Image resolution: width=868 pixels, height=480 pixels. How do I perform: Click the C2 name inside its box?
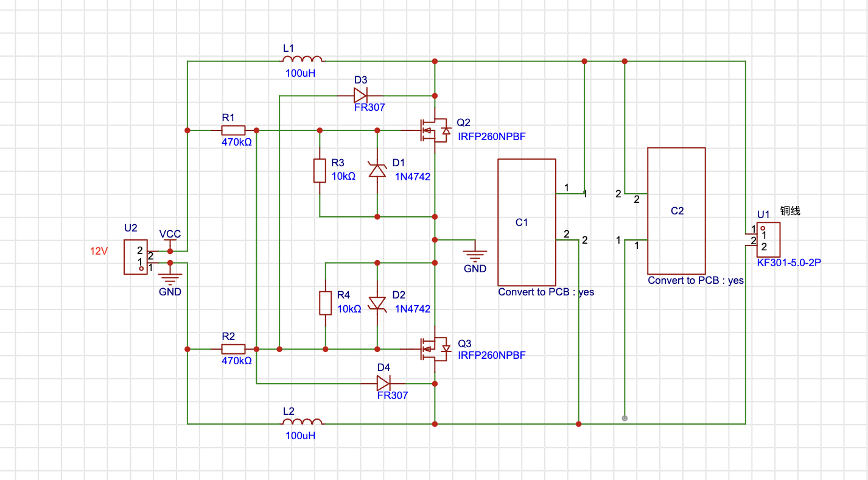click(677, 211)
